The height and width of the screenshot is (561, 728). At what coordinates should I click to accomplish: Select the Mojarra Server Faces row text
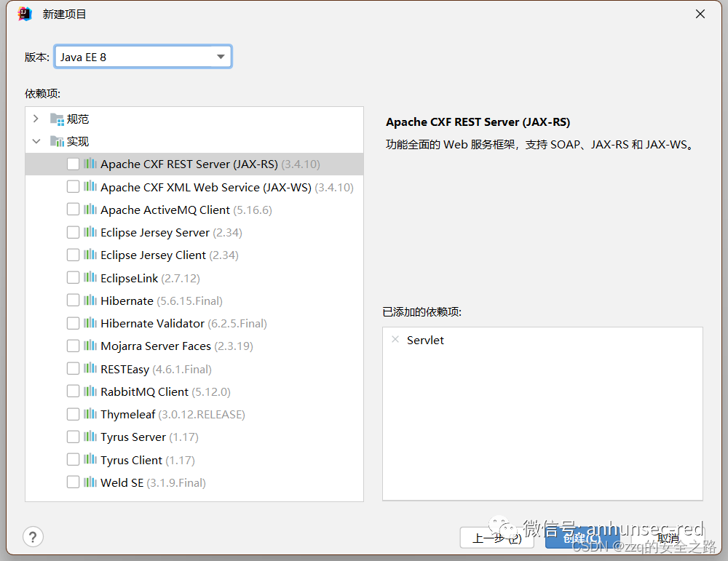[176, 346]
